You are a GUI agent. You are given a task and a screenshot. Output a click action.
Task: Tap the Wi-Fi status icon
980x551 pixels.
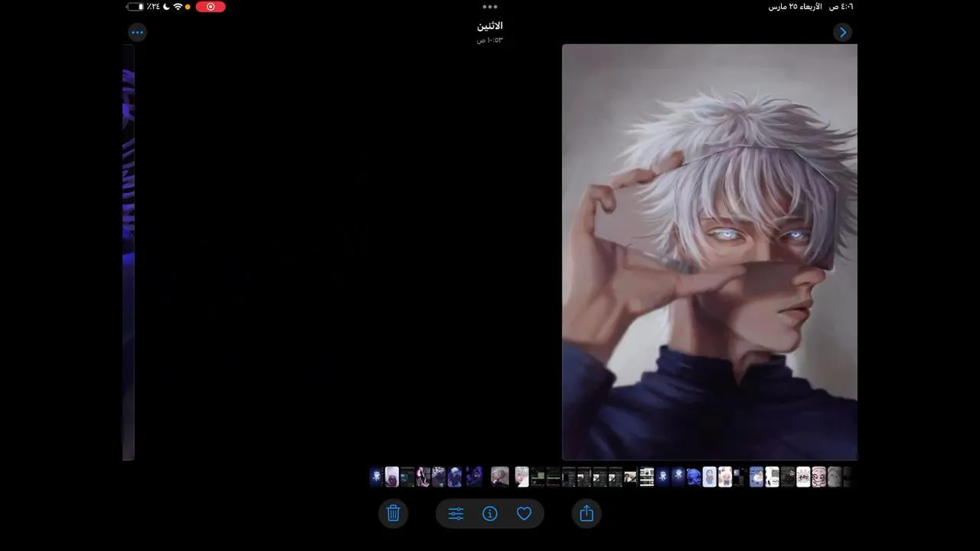178,7
